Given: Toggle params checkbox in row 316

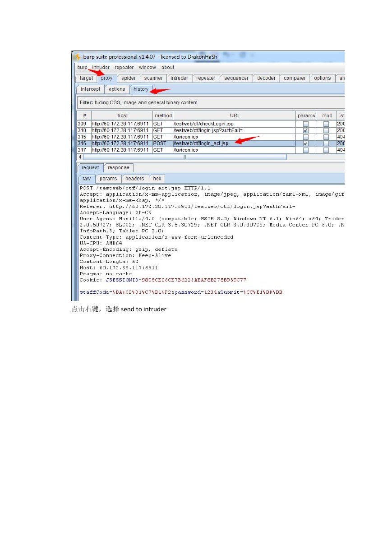Looking at the screenshot, I should (306, 143).
